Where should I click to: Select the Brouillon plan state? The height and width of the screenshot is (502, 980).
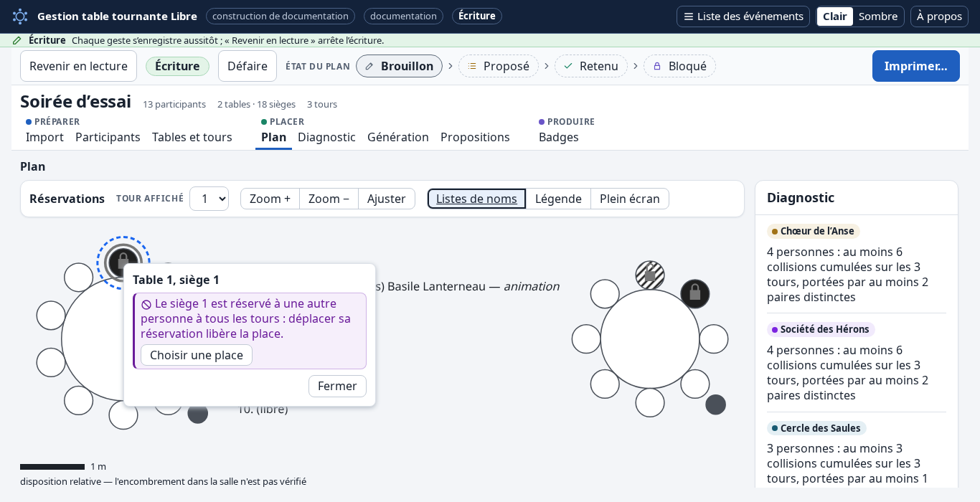pos(399,66)
